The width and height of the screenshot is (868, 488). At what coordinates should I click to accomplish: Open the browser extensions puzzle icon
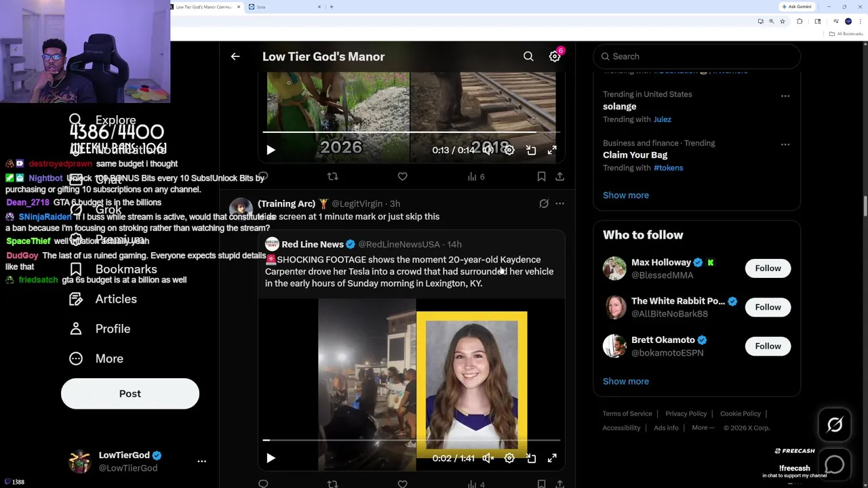(x=800, y=22)
